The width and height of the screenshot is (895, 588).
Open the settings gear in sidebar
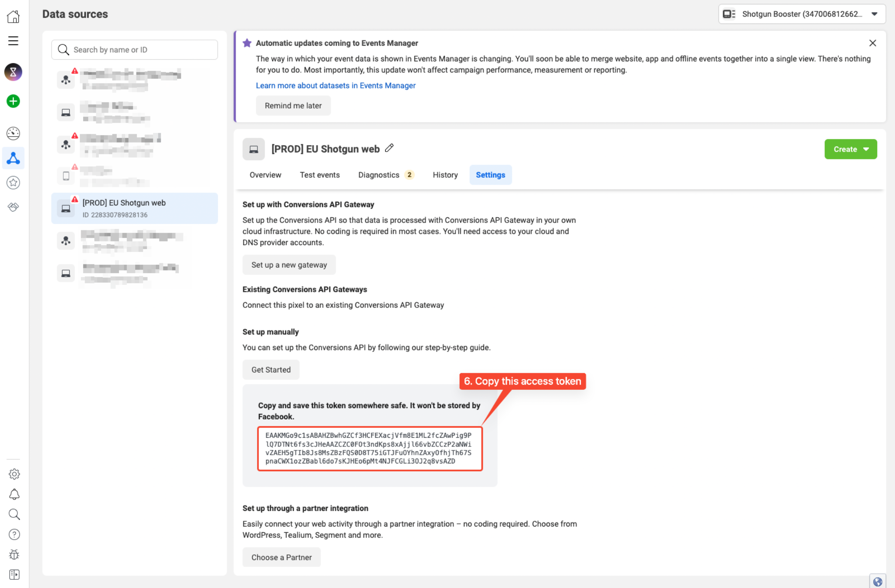pyautogui.click(x=14, y=474)
